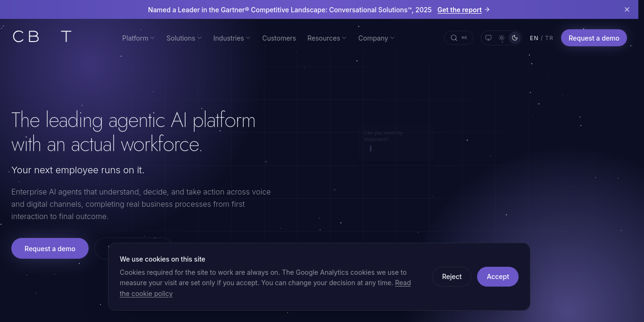Image resolution: width=644 pixels, height=322 pixels.
Task: Switch to dark theme moon icon
Action: (515, 38)
